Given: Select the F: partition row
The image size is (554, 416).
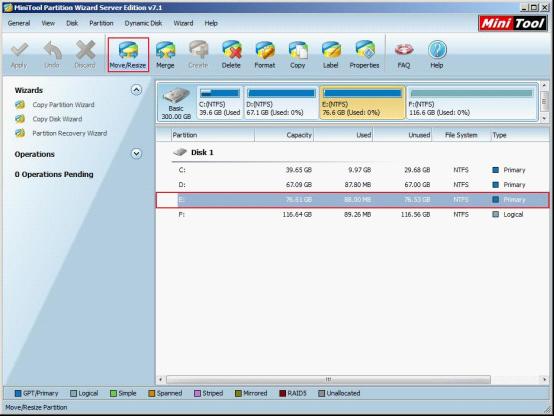Looking at the screenshot, I should pos(353,215).
